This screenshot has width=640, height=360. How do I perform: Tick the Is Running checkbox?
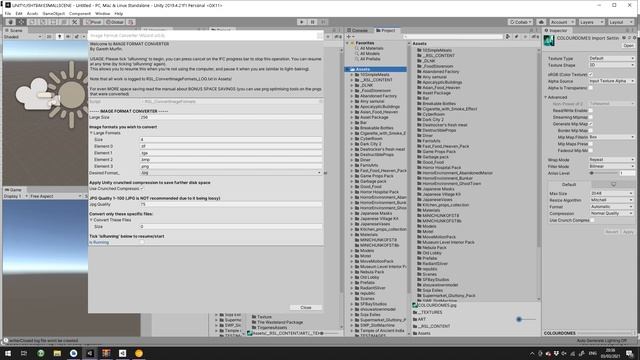142,242
